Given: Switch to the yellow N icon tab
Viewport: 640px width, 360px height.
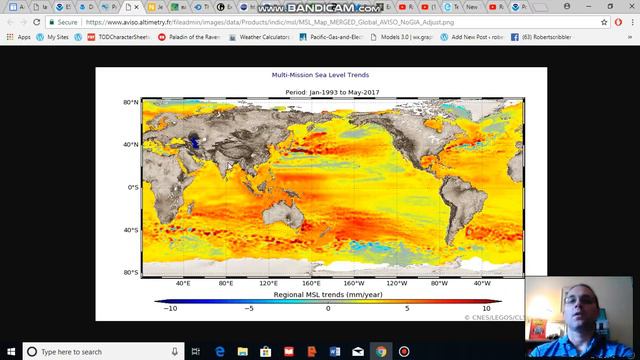Looking at the screenshot, I should click(156, 7).
